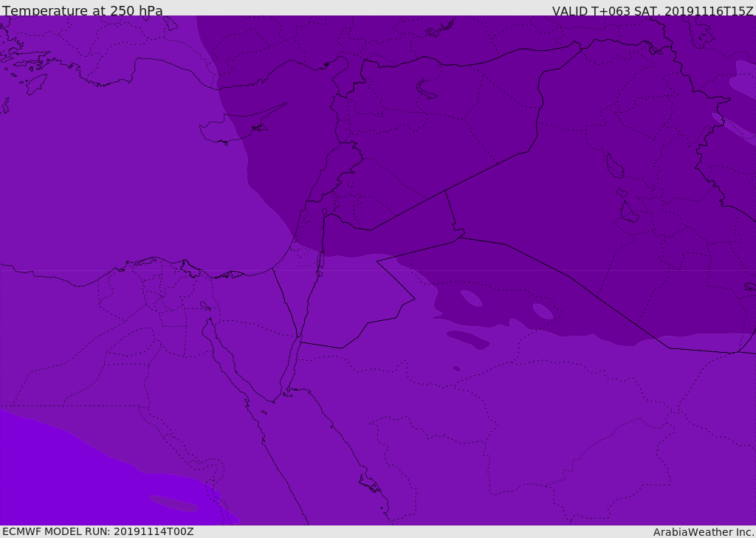Click the VALID T+063 timestamp text

pos(653,11)
